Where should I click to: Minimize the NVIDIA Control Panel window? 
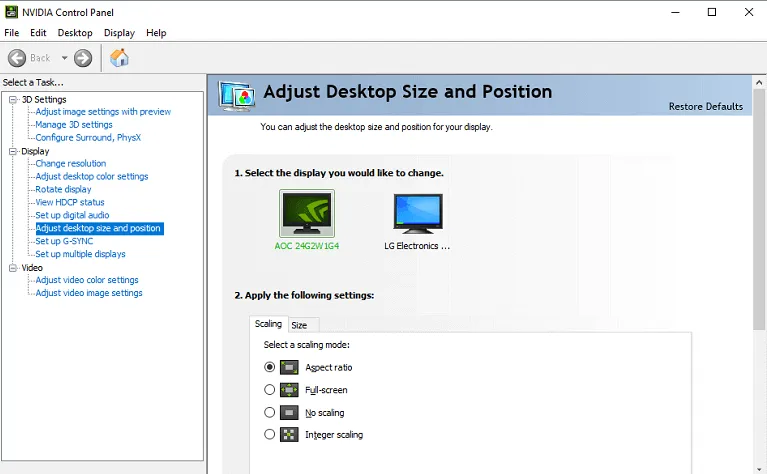[676, 12]
